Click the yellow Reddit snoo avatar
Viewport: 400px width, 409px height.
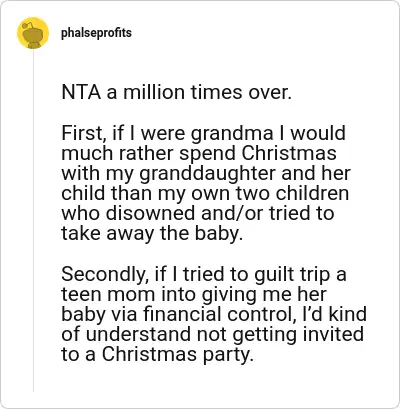(x=33, y=33)
